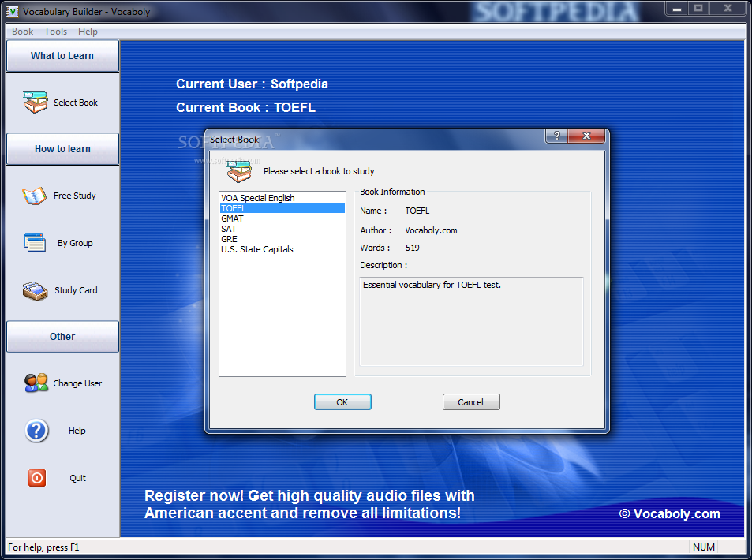
Task: Click the Register now promotional banner text
Action: click(309, 504)
